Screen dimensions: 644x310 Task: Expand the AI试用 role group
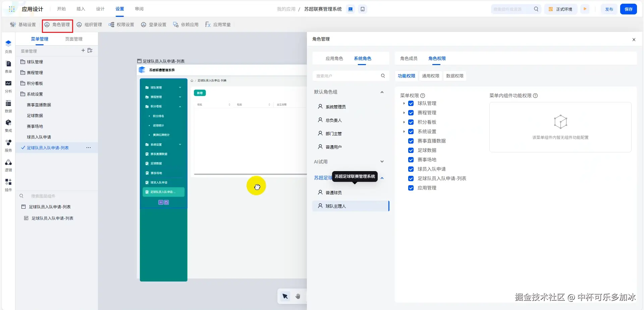tap(382, 162)
